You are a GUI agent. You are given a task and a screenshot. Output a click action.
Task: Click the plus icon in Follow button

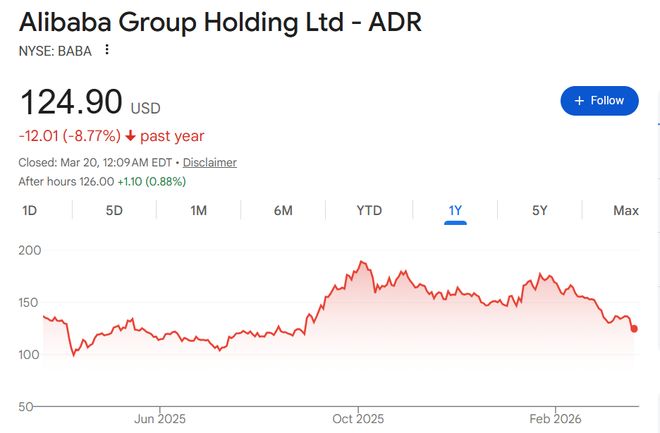(x=579, y=101)
